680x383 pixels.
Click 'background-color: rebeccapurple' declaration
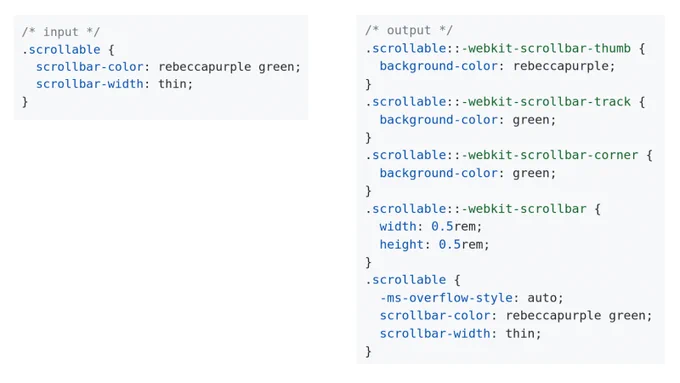(497, 66)
